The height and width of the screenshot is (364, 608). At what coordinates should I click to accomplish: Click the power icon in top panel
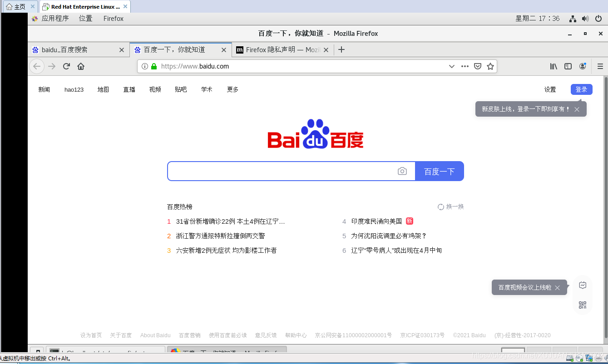pyautogui.click(x=598, y=19)
